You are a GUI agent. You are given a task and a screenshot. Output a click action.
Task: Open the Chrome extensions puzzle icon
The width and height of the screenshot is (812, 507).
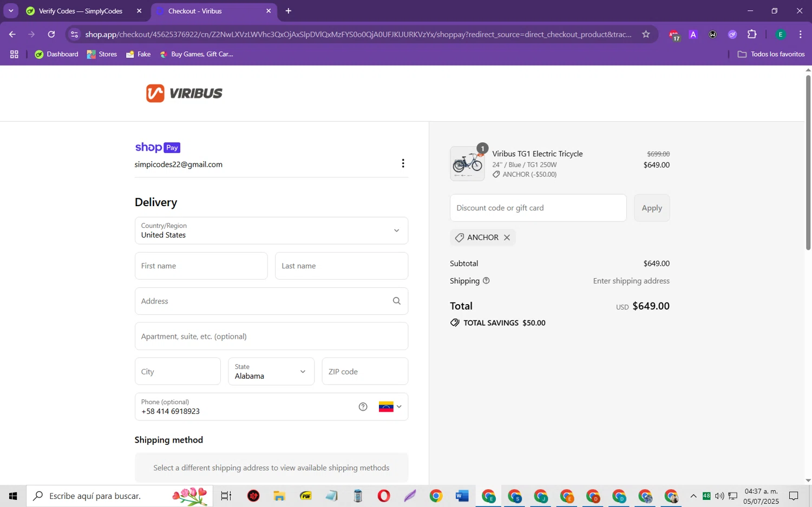click(x=752, y=34)
